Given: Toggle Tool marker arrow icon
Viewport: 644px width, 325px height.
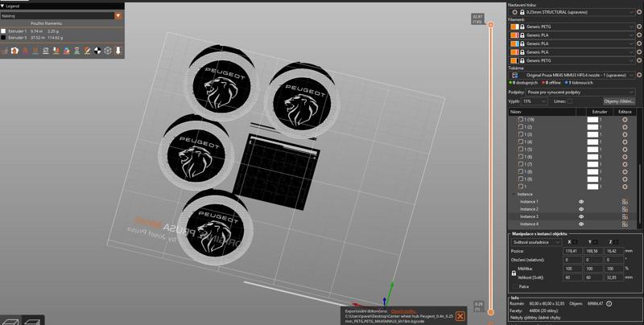Looking at the screenshot, I should (x=118, y=51).
